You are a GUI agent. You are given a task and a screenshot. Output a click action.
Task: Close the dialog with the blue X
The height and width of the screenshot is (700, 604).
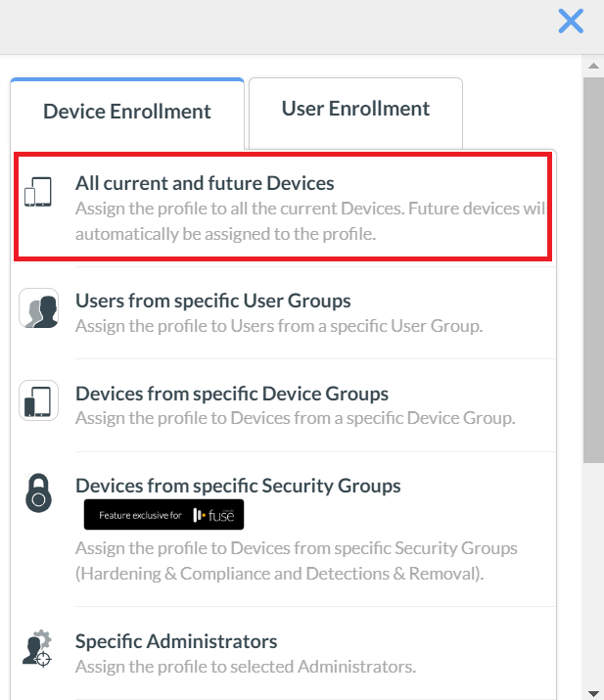click(x=571, y=21)
